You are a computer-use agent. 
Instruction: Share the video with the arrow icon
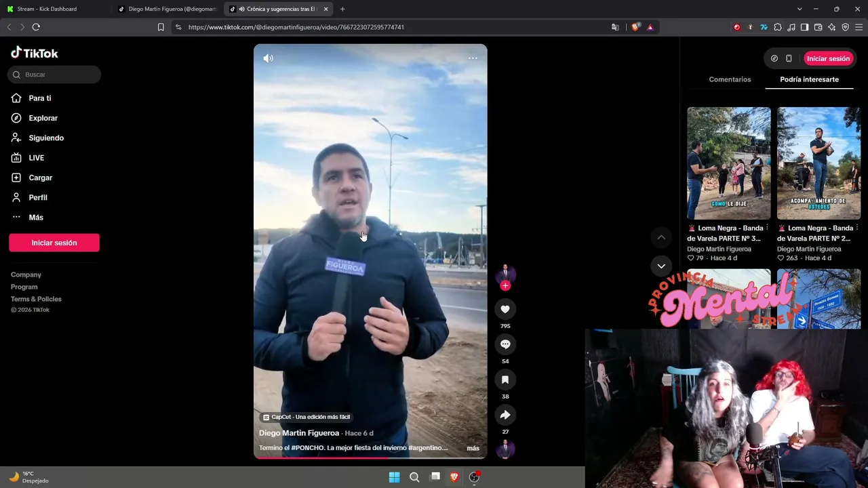(x=505, y=415)
